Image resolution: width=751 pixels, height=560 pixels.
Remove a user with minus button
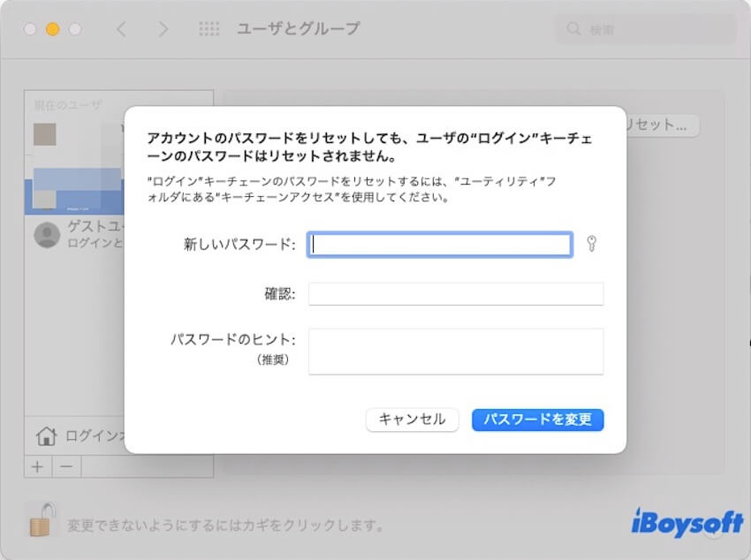pyautogui.click(x=66, y=466)
